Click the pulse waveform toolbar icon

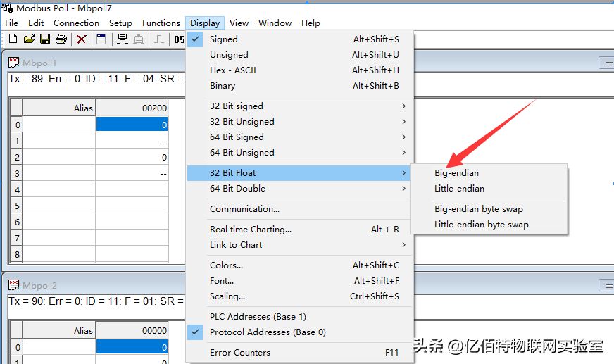coord(159,39)
